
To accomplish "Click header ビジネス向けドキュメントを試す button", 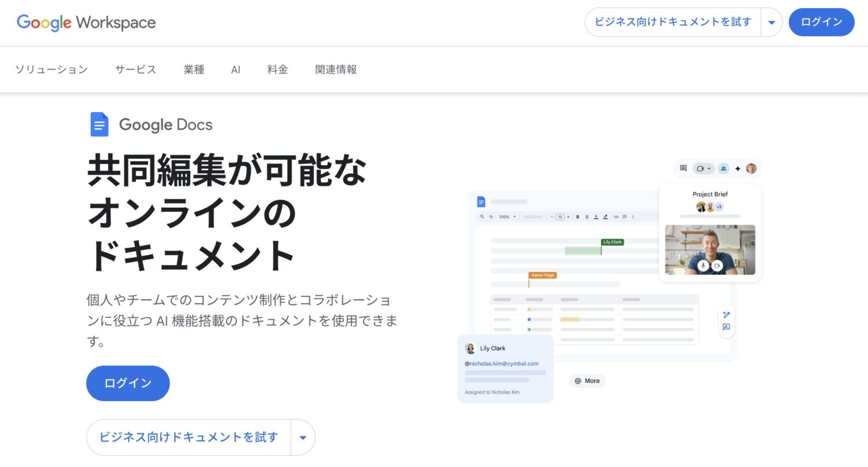I will point(673,23).
